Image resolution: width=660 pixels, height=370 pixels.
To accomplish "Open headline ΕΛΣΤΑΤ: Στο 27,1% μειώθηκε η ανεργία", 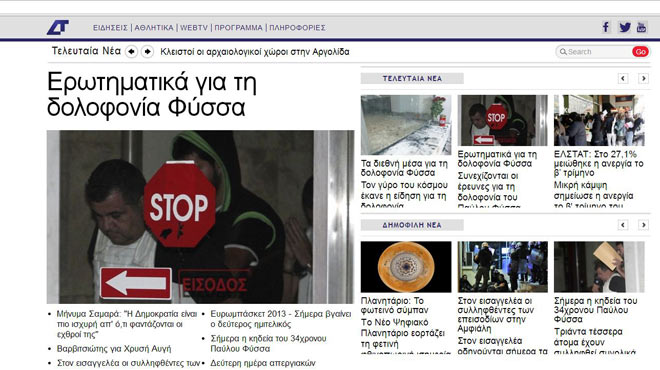I will 599,163.
